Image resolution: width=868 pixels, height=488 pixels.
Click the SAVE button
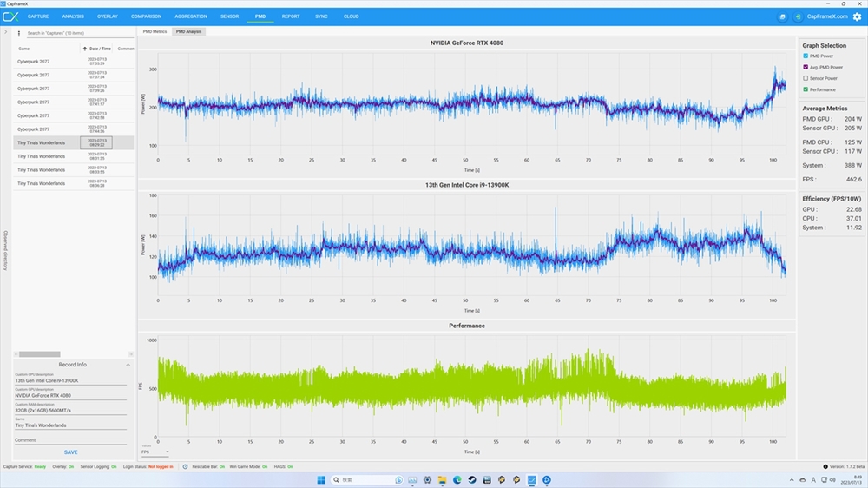[x=70, y=452]
